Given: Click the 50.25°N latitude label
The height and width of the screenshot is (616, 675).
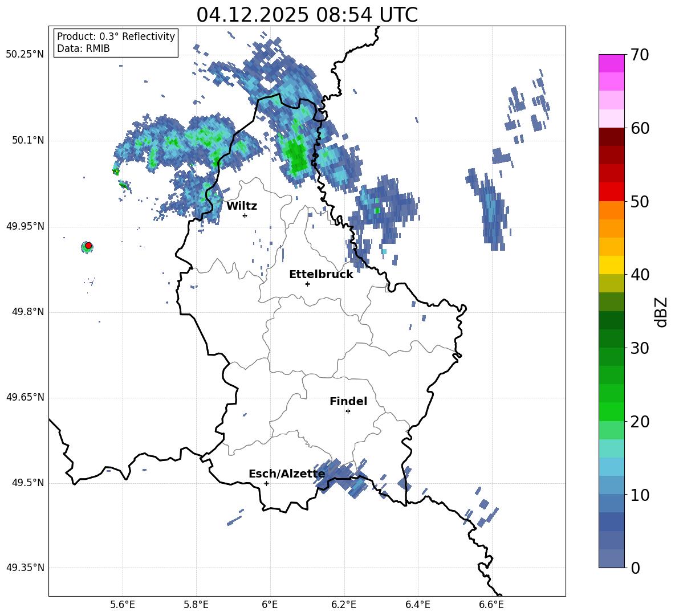Looking at the screenshot, I should [25, 55].
